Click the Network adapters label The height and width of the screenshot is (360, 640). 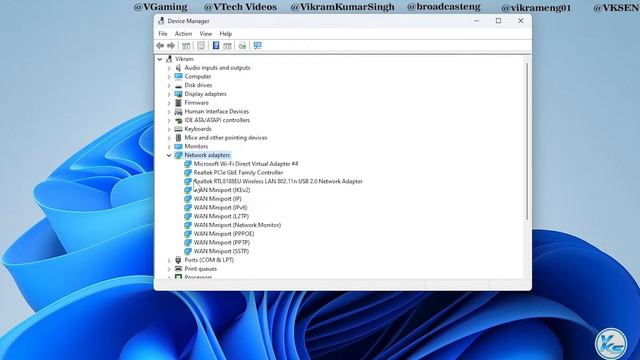tap(207, 155)
